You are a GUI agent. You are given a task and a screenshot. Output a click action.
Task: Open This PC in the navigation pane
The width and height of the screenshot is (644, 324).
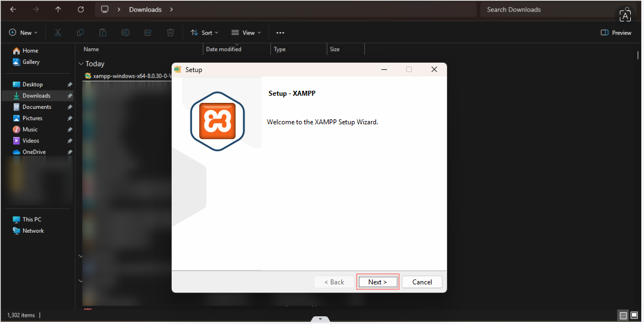pos(27,219)
